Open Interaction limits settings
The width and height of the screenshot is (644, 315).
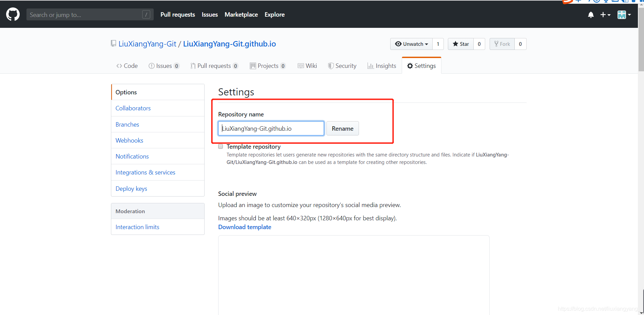[158, 227]
